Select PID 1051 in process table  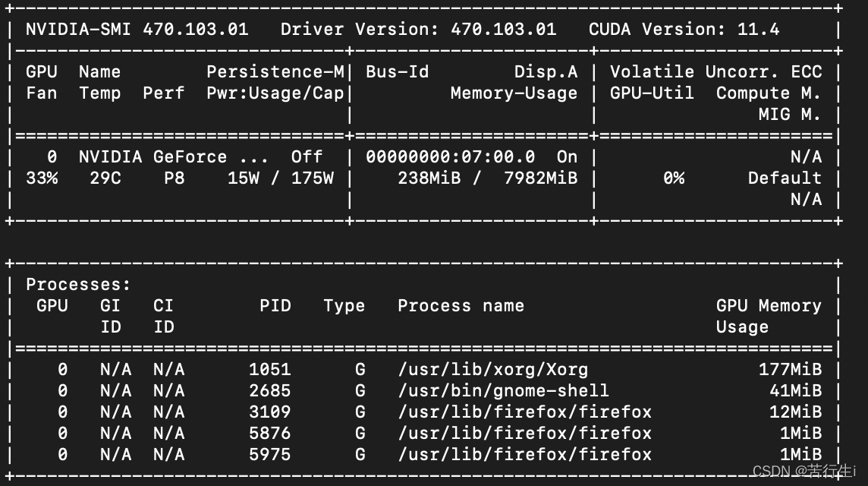pyautogui.click(x=269, y=369)
